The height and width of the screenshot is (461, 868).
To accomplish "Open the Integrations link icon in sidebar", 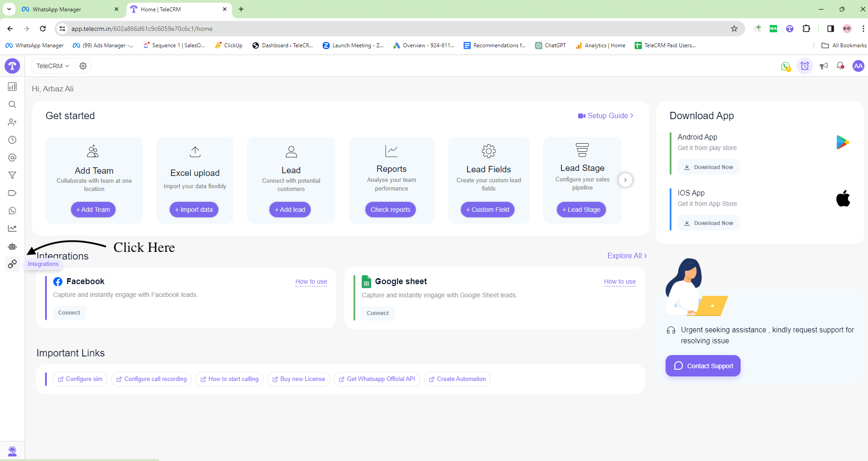I will (x=12, y=264).
